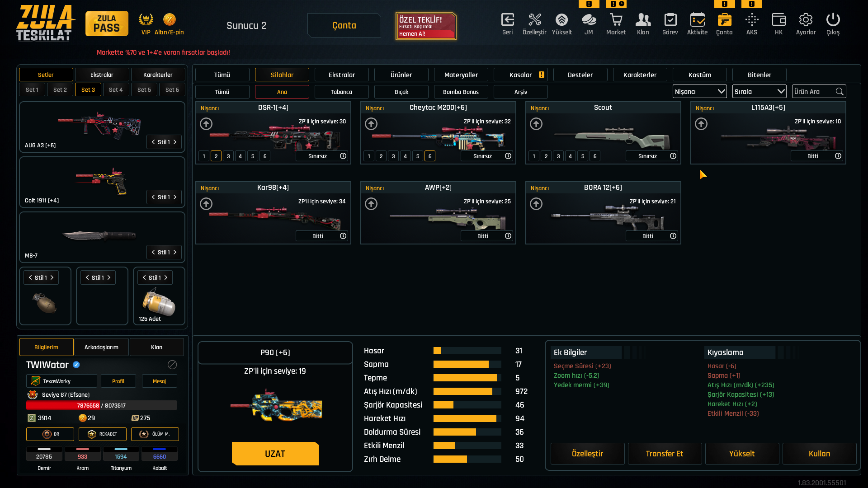The image size is (868, 488).
Task: Click the block icon next to TWIWator
Action: point(172,365)
